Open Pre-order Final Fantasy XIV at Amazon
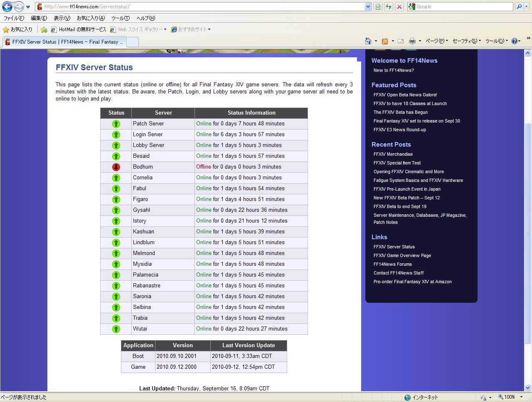 (x=413, y=282)
